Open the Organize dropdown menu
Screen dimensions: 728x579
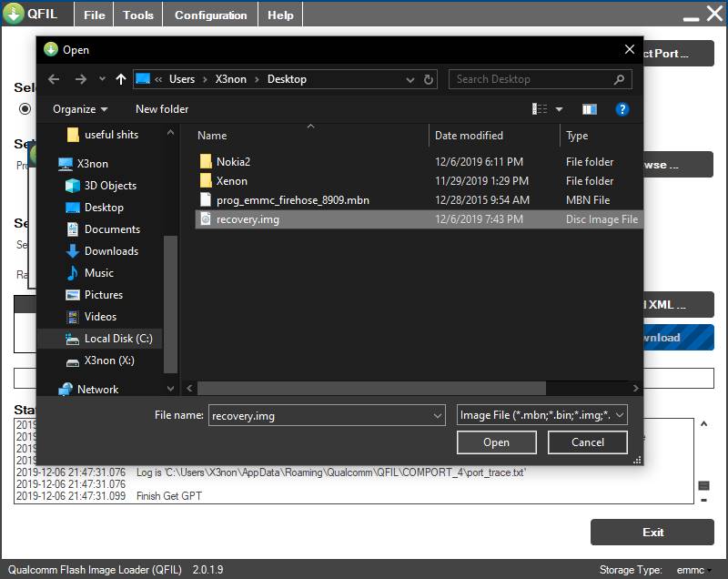pyautogui.click(x=80, y=109)
